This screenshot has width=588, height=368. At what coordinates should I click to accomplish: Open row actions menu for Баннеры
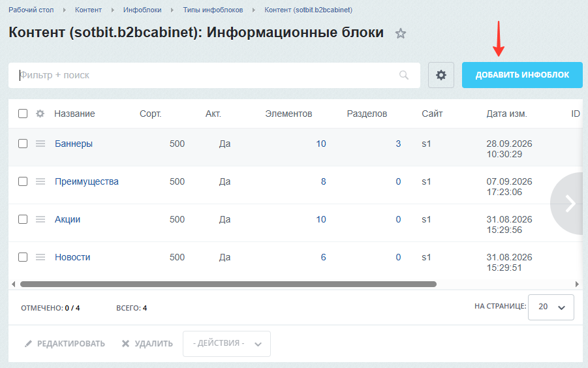coord(40,144)
